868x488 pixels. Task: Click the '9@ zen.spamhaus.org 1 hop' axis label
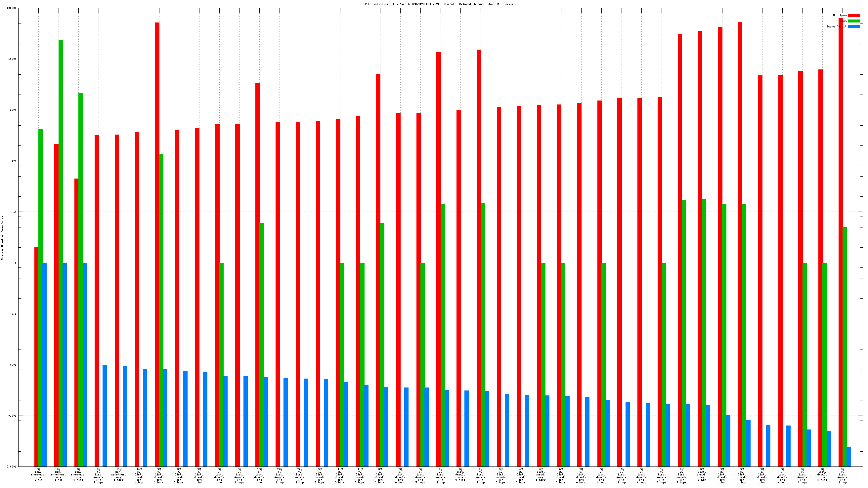click(x=38, y=474)
